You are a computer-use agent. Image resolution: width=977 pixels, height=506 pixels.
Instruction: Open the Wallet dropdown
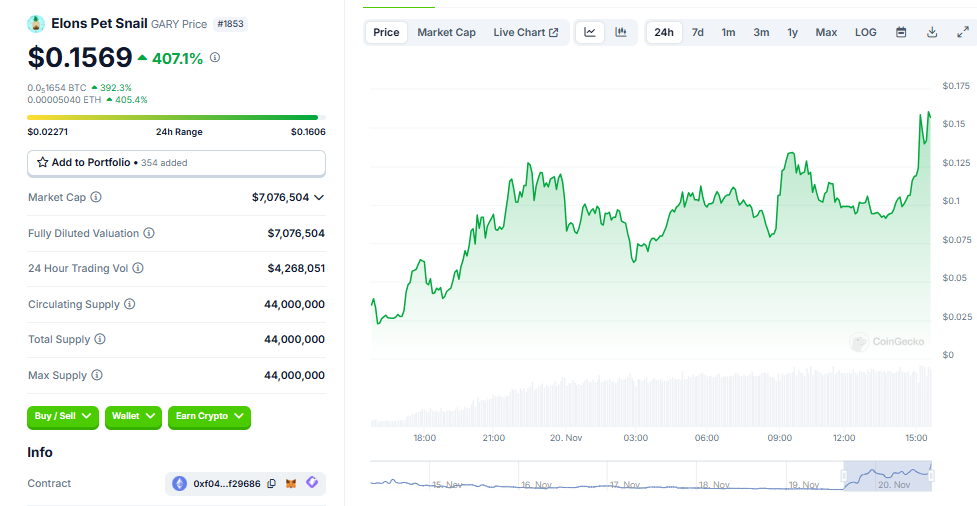click(x=133, y=416)
